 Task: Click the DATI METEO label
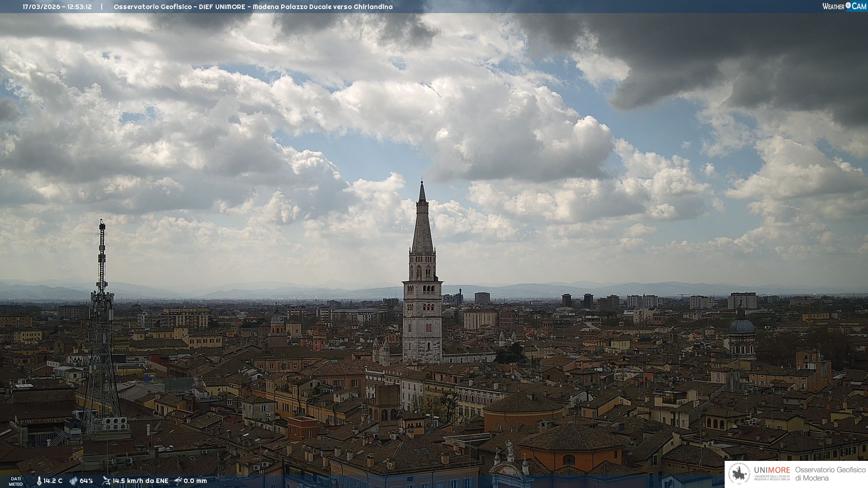pos(16,481)
